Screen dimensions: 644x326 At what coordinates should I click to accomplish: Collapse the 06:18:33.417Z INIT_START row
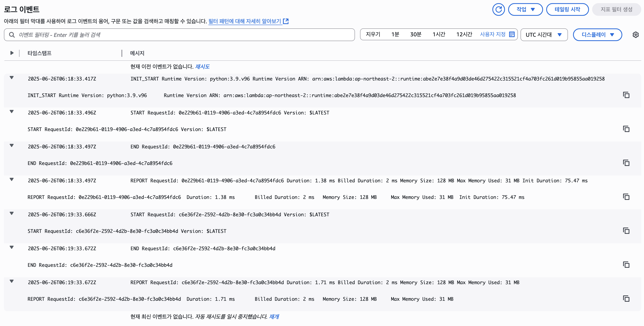[11, 78]
